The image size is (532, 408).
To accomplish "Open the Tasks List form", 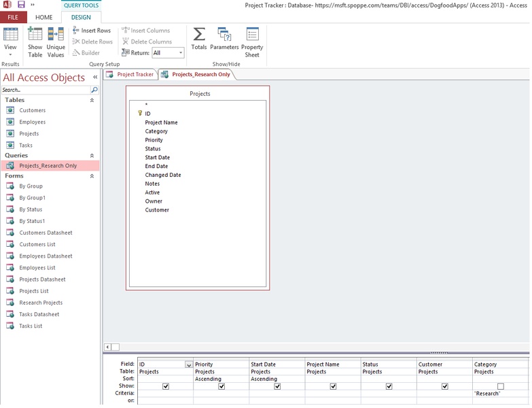I will tap(31, 326).
